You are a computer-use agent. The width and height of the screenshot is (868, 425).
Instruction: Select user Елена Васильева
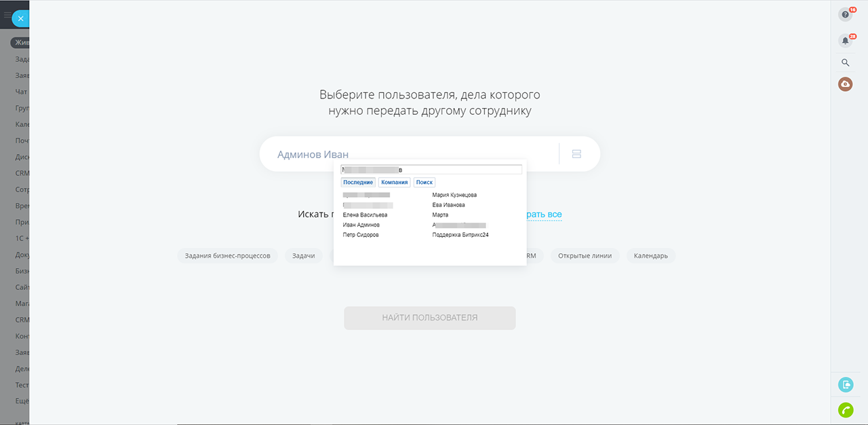click(365, 215)
